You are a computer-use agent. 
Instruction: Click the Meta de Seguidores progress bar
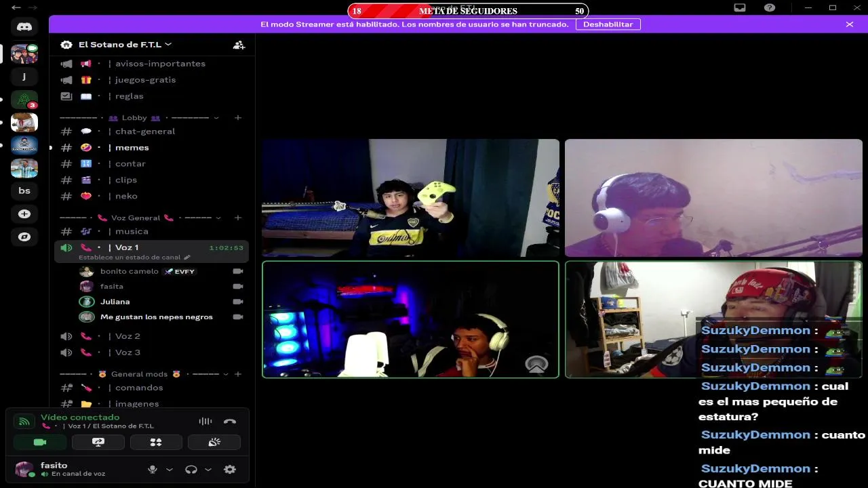468,11
